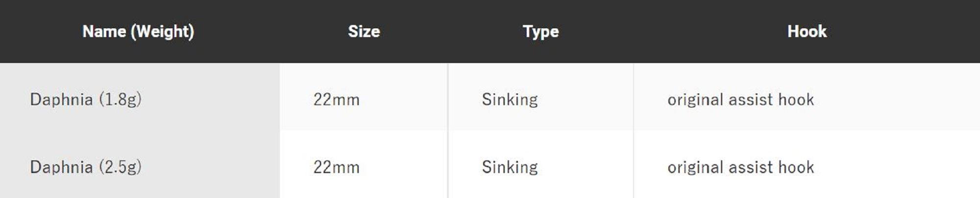Click 22mm size in Daphnia (1.8g) row

tap(337, 99)
